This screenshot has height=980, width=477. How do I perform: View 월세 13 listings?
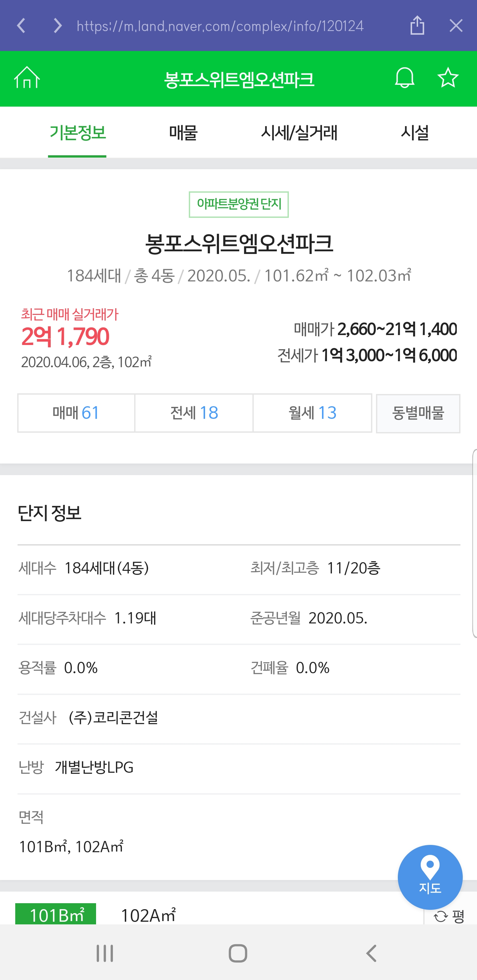pos(312,413)
